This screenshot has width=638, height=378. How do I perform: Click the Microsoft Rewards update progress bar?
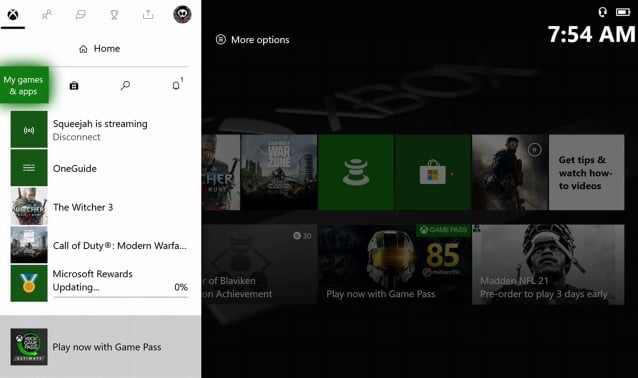click(121, 297)
